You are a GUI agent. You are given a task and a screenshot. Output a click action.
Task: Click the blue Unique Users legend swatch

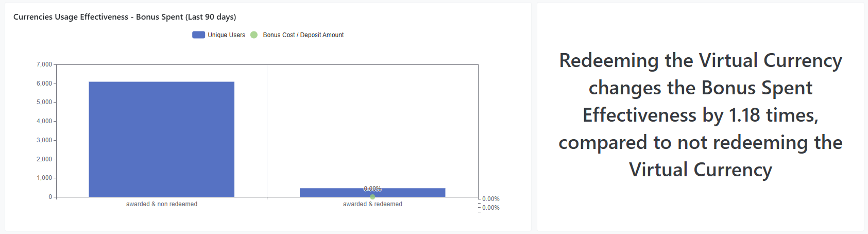coord(198,35)
